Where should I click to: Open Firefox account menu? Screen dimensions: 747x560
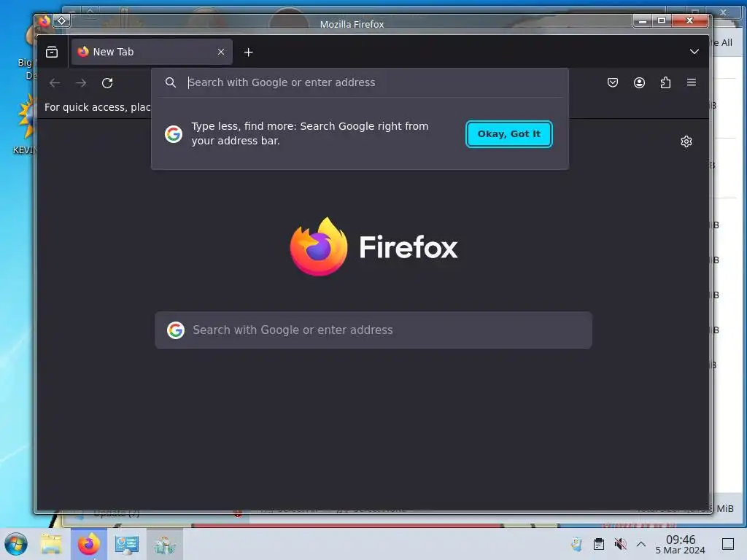click(639, 82)
